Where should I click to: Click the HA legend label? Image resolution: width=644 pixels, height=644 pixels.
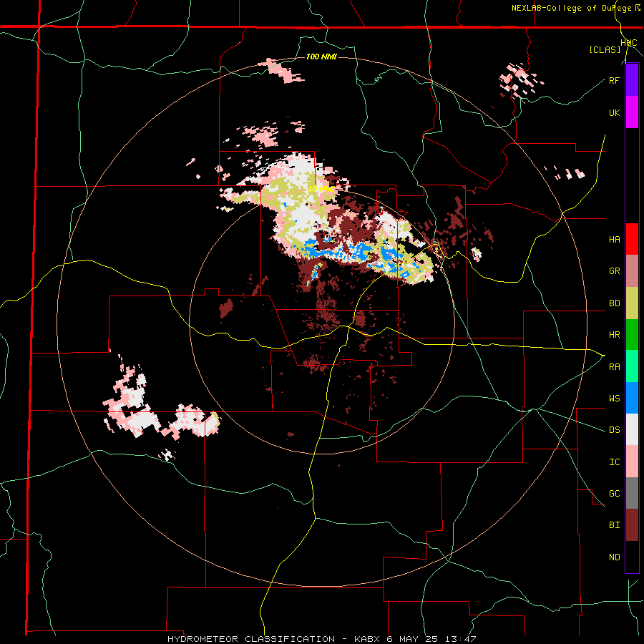tap(614, 240)
